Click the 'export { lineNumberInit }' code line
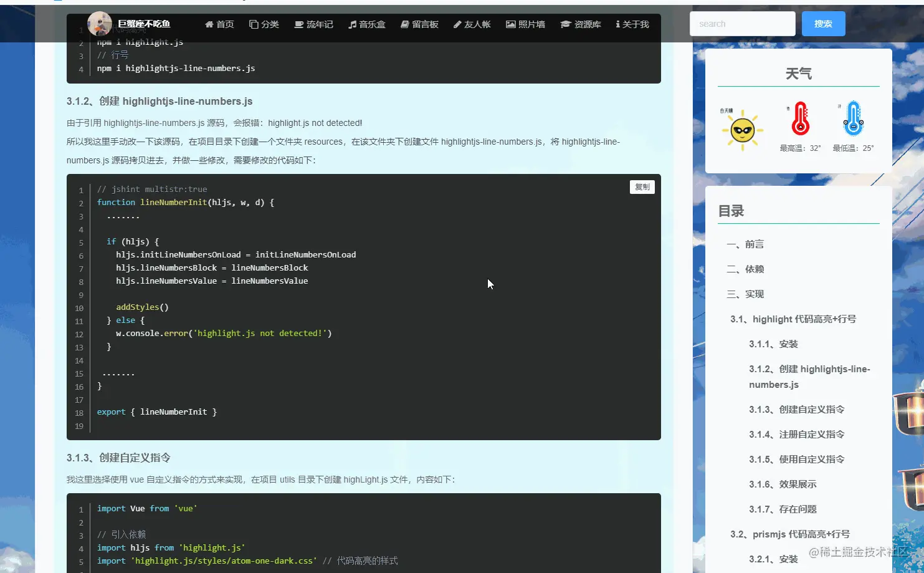 [157, 412]
